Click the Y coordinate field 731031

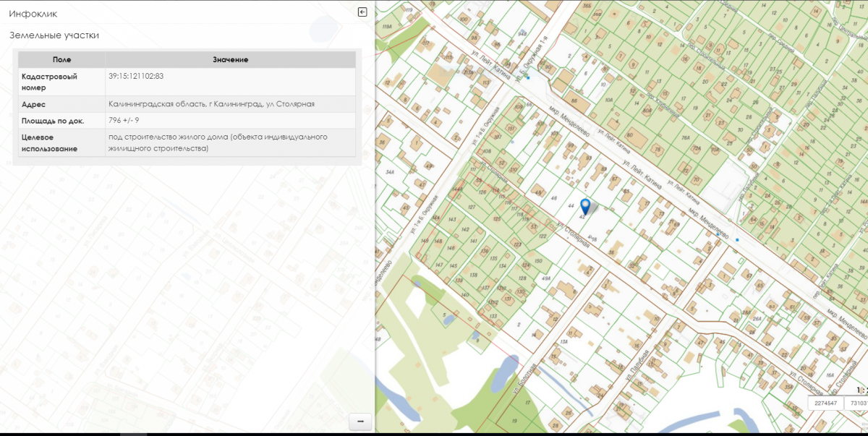(x=858, y=403)
